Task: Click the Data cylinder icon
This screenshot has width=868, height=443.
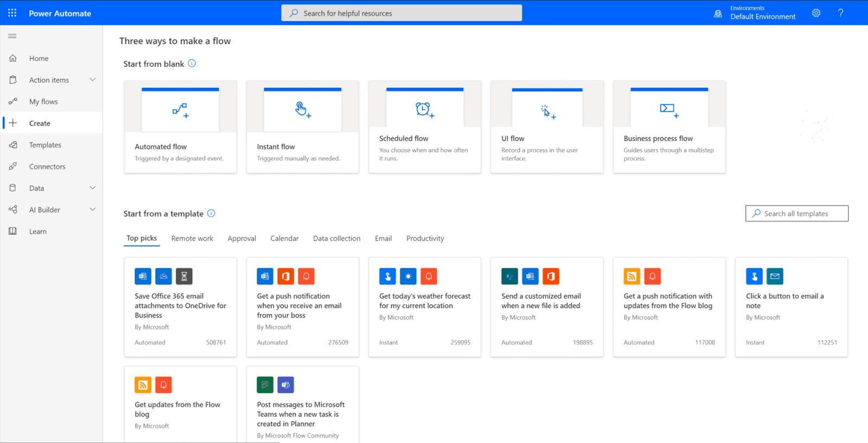Action: tap(13, 188)
